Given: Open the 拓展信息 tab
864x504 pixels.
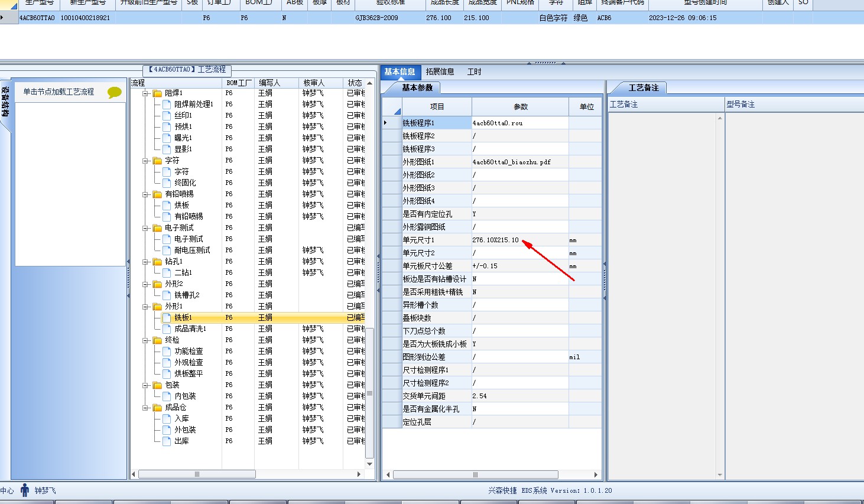Looking at the screenshot, I should pos(440,72).
